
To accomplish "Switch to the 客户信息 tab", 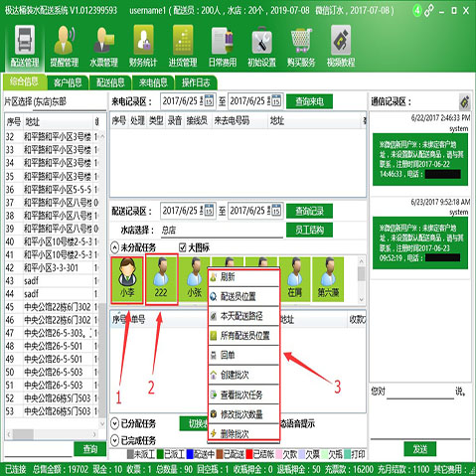I will coord(68,82).
